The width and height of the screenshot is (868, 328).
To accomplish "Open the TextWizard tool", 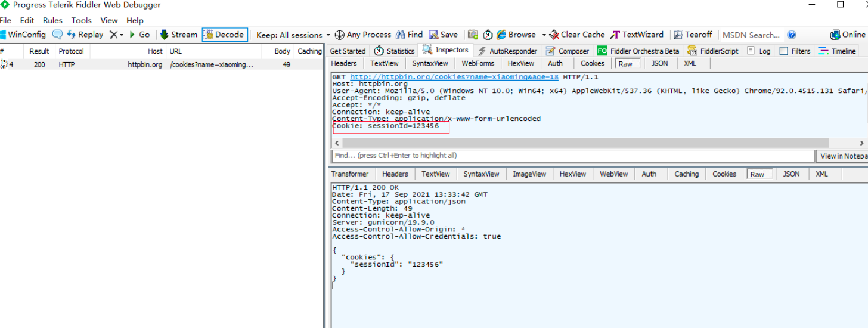I will pyautogui.click(x=637, y=35).
